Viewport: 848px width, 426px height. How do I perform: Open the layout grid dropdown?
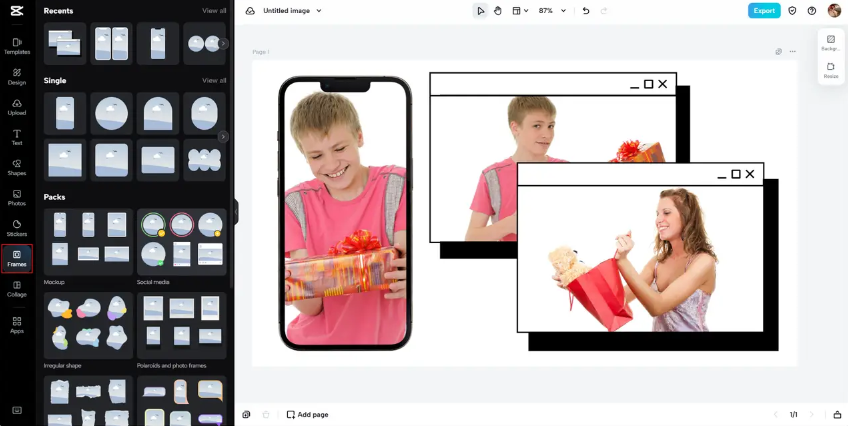(x=520, y=11)
